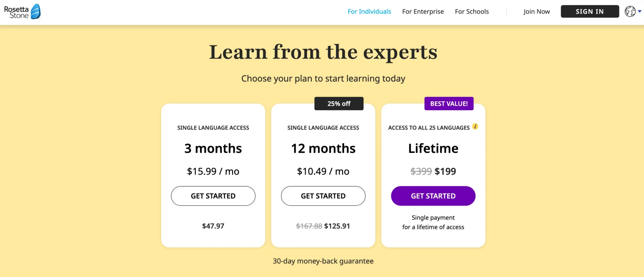Get started with the 3 months plan
Viewport: 644px width, 277px height.
click(213, 196)
